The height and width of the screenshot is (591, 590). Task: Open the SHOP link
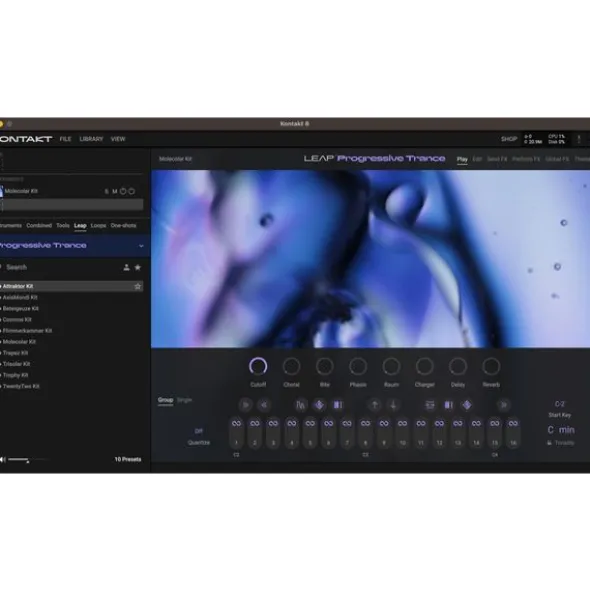[509, 139]
